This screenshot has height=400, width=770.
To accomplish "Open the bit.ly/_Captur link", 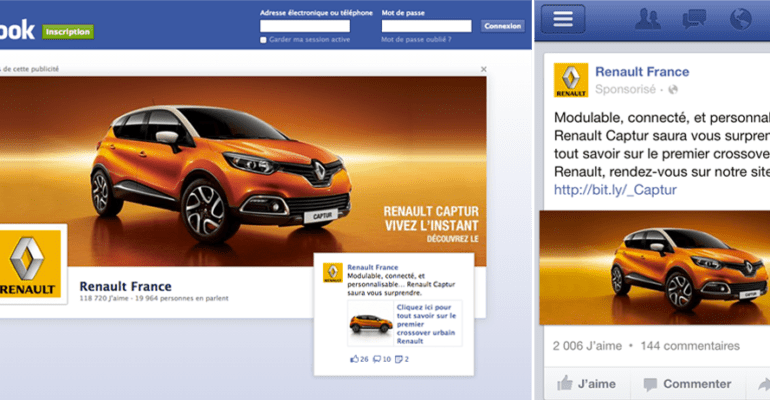I will pyautogui.click(x=615, y=189).
